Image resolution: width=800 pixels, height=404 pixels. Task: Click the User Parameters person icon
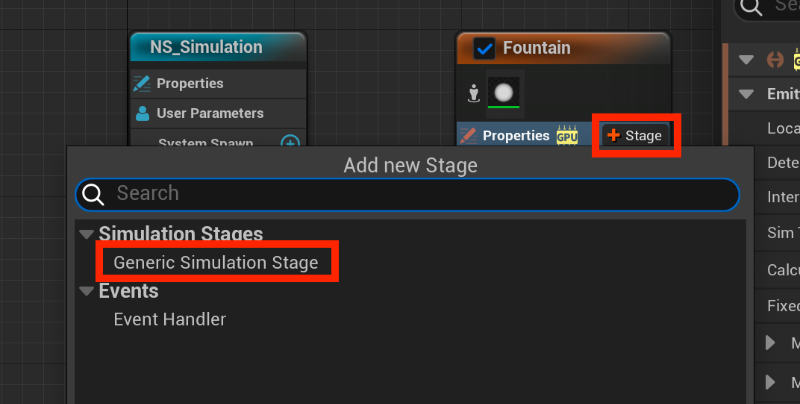[x=142, y=113]
